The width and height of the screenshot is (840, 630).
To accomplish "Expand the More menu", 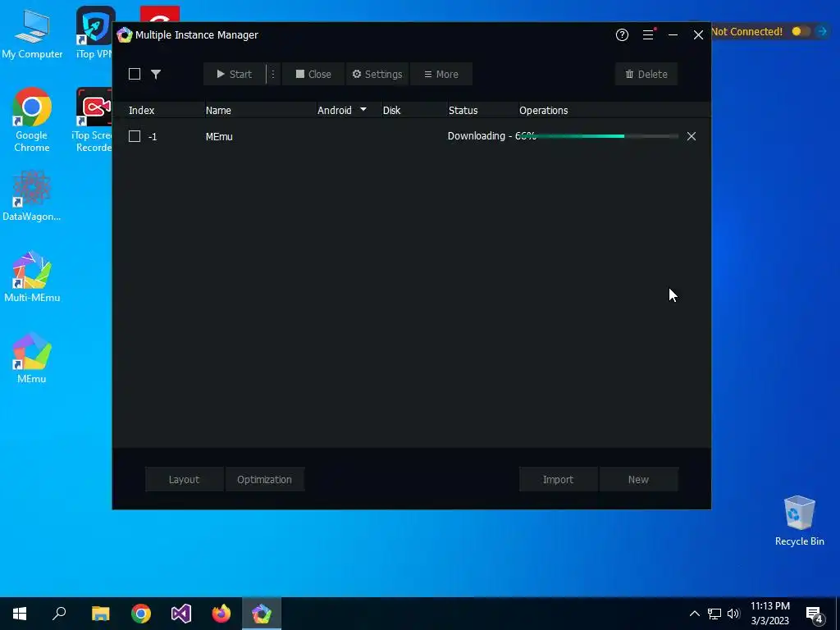I will point(441,74).
